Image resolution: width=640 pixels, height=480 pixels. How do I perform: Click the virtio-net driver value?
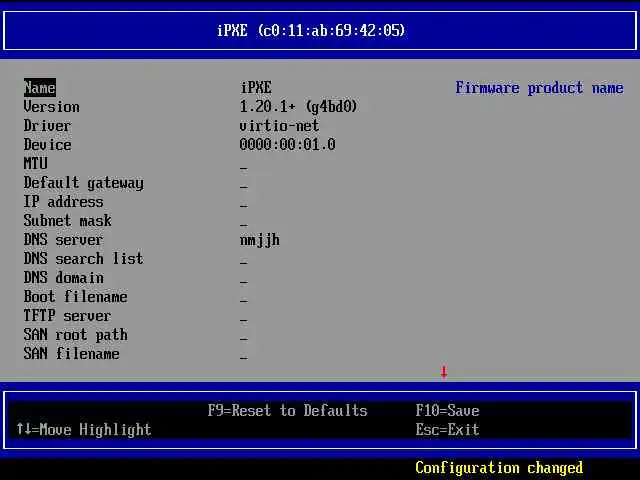point(279,126)
